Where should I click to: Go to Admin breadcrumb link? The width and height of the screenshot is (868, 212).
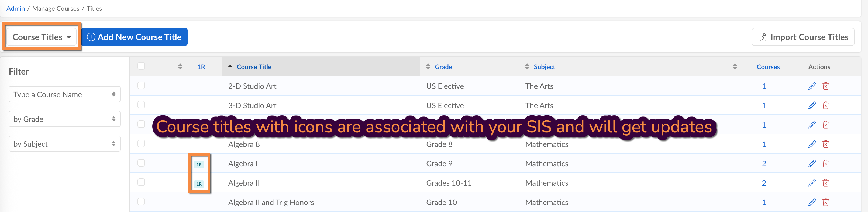[16, 8]
